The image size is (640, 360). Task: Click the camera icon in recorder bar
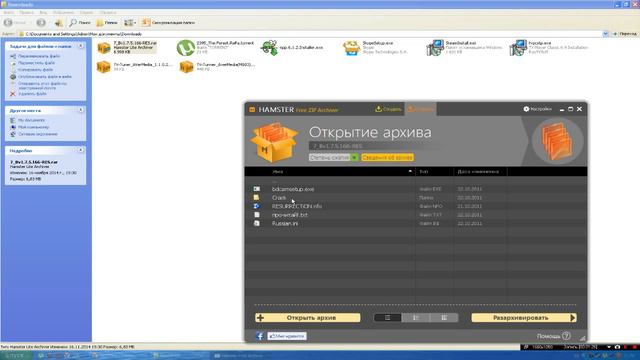618,347
